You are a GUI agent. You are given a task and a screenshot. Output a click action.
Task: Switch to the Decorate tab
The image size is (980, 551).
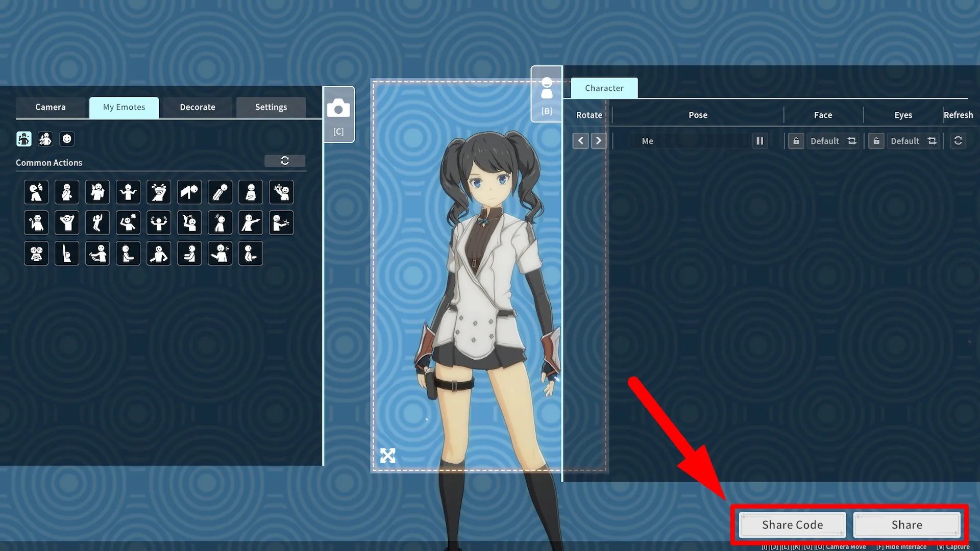(x=198, y=107)
